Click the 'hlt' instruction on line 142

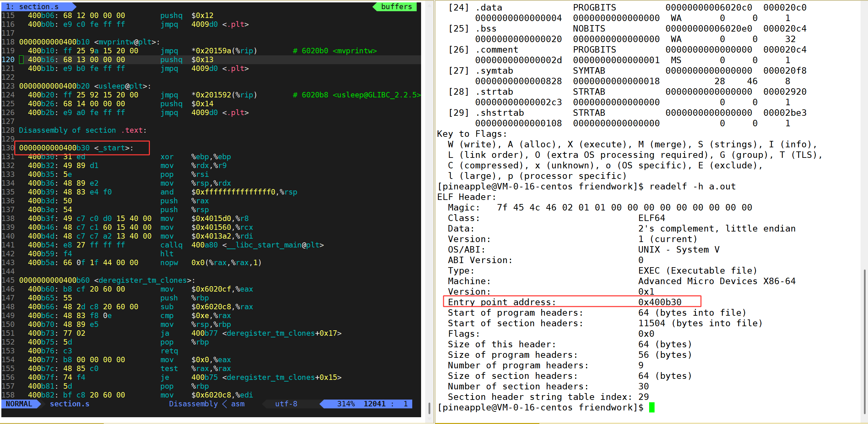coord(167,254)
